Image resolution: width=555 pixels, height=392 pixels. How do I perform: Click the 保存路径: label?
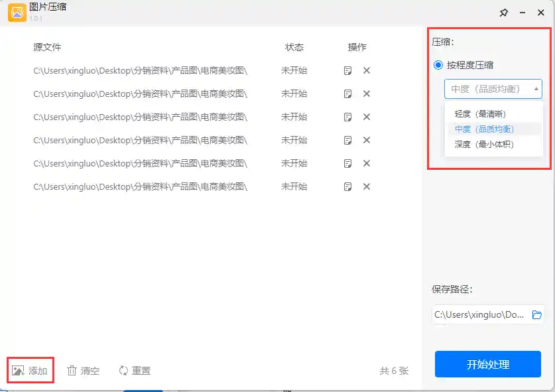452,289
